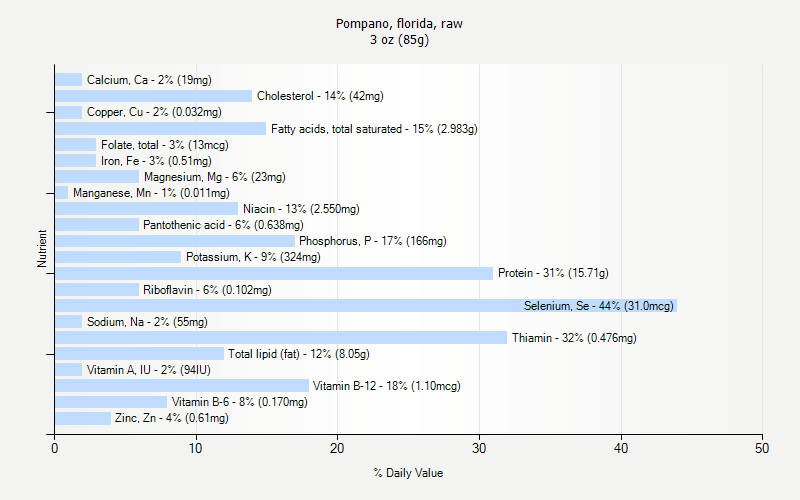The width and height of the screenshot is (800, 500).
Task: Click the 'Zinc, Zn - 4% (0.61mg)' label
Action: [x=171, y=418]
